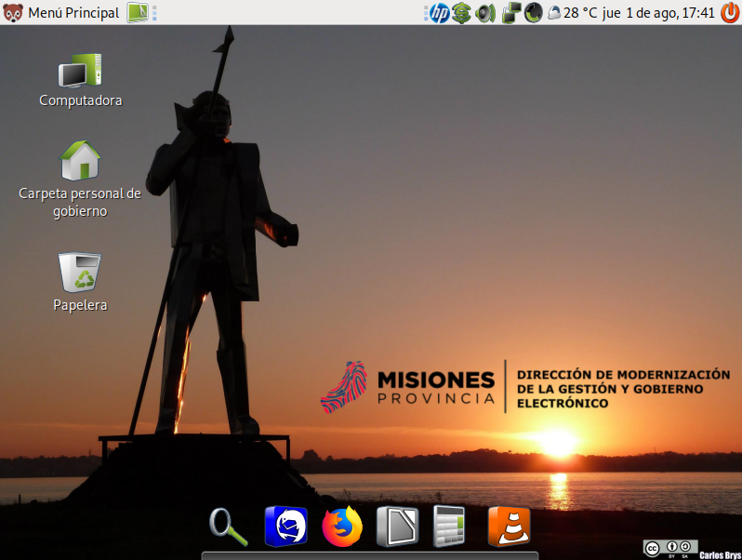Open the Computadora desktop icon
This screenshot has width=742, height=560.
pyautogui.click(x=81, y=81)
